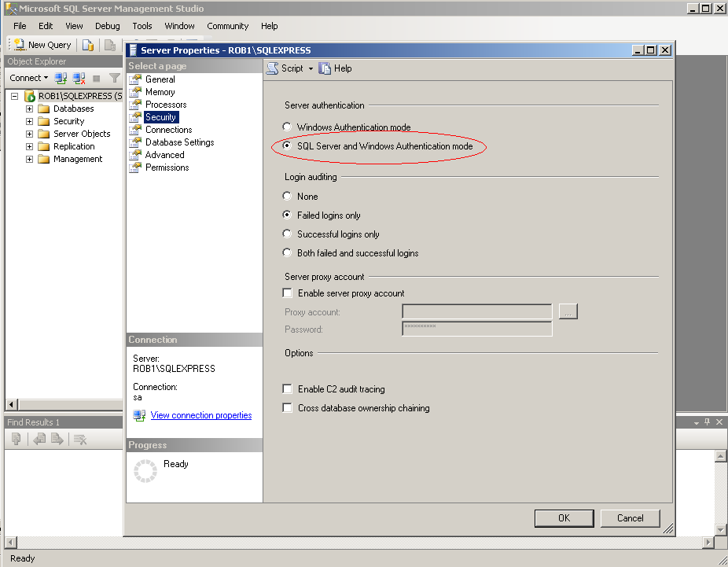Viewport: 728px width, 567px height.
Task: Open the Debug menu
Action: 107,26
